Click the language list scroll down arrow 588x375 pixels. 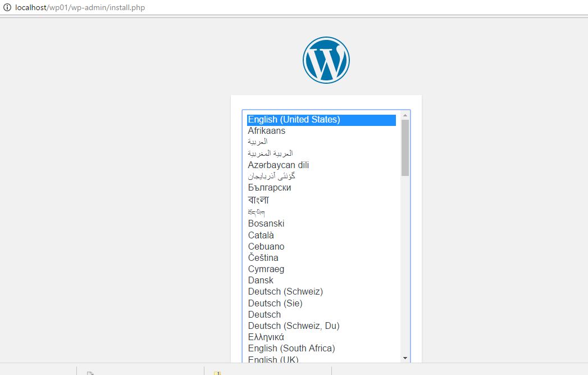click(405, 358)
